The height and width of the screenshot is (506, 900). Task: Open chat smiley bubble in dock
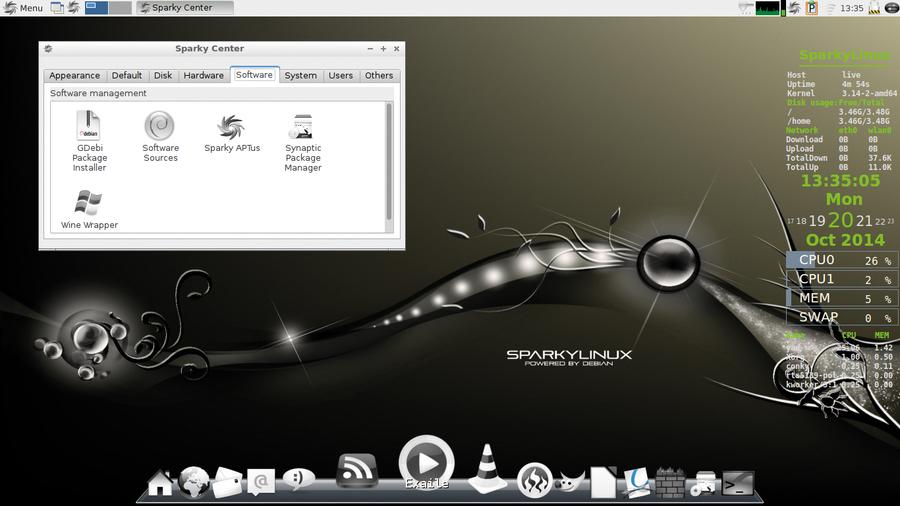(x=298, y=478)
